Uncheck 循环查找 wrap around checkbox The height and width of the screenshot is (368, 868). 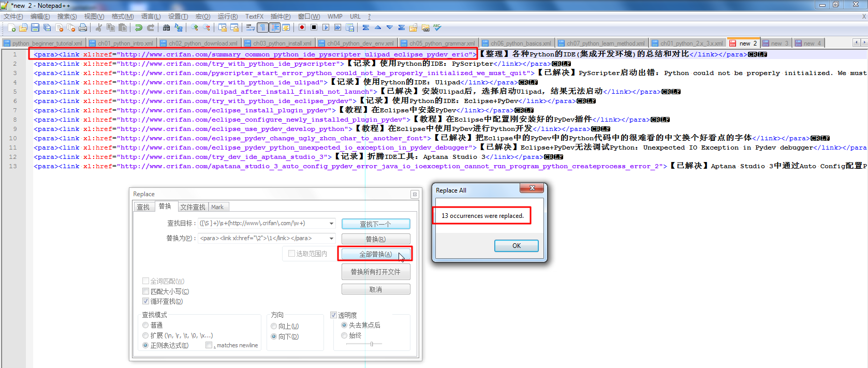tap(146, 301)
